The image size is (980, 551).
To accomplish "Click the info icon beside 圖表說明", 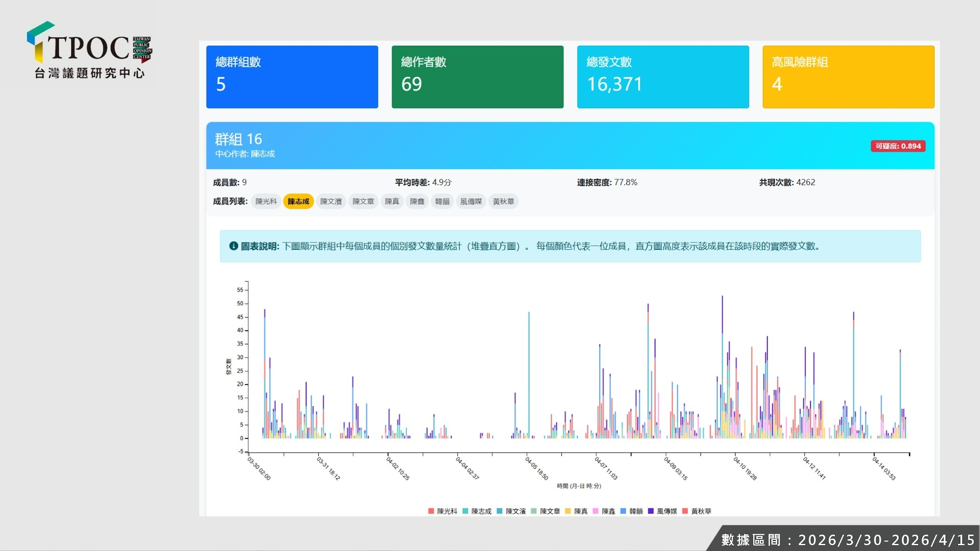I will pos(234,246).
